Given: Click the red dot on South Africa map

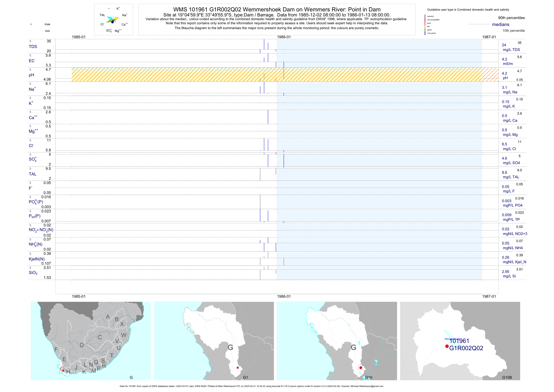Looking at the screenshot, I should (63, 371).
